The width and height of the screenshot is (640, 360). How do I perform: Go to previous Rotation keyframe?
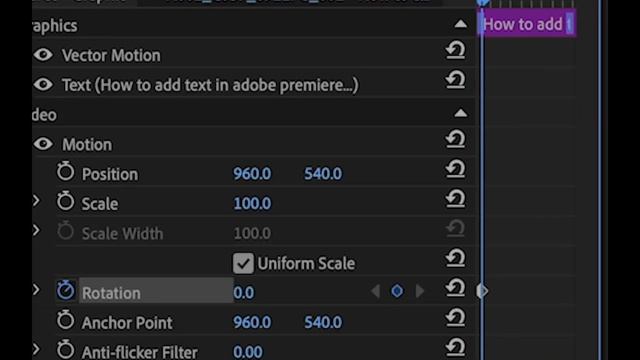pyautogui.click(x=375, y=291)
